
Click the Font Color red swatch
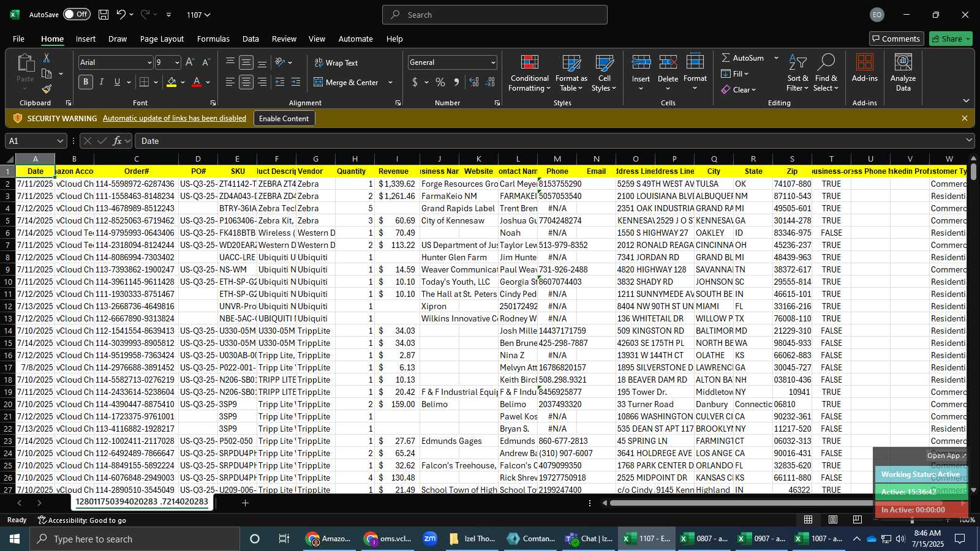[x=197, y=82]
